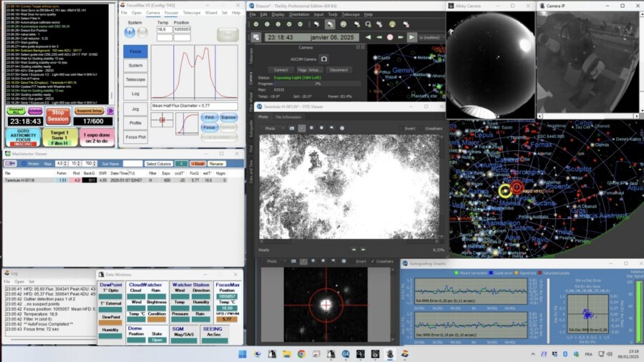Click the info icon in autoguider image toolbar
Screen dimensions: 644x362
[343, 261]
